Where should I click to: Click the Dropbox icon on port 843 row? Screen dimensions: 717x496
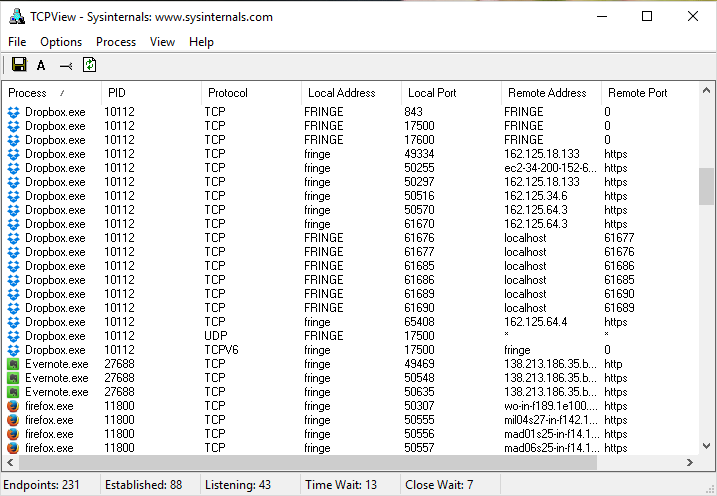coord(13,112)
